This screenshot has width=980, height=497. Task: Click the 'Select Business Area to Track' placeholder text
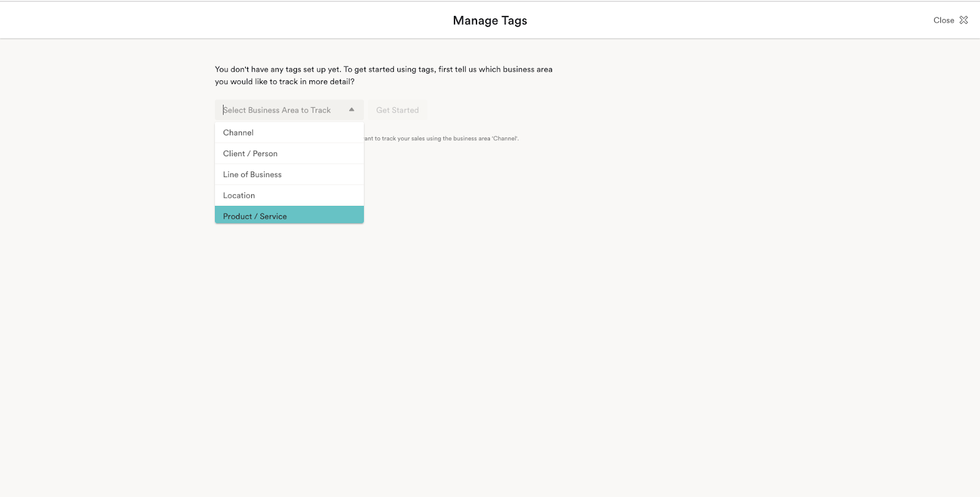tap(277, 110)
